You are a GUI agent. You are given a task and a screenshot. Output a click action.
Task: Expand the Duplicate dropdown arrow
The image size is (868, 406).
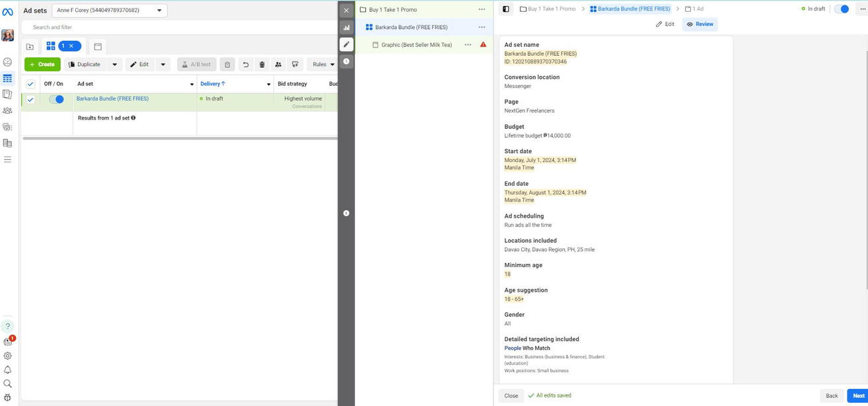click(114, 64)
